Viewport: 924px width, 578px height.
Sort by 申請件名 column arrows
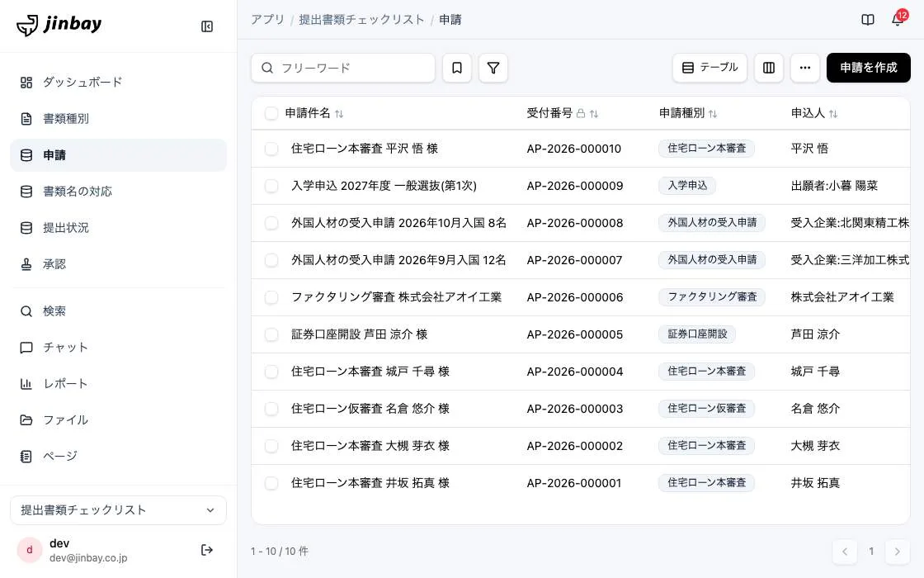(339, 114)
